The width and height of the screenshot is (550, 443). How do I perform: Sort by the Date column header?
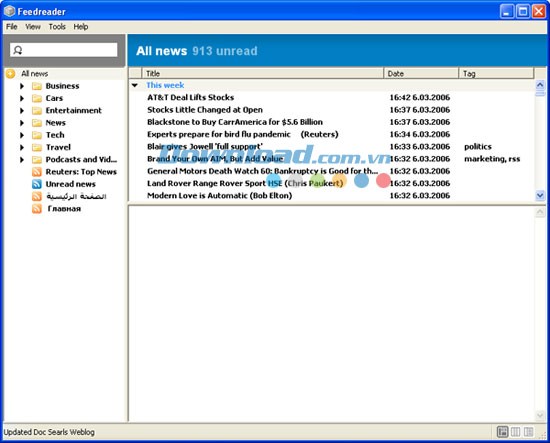tap(421, 73)
